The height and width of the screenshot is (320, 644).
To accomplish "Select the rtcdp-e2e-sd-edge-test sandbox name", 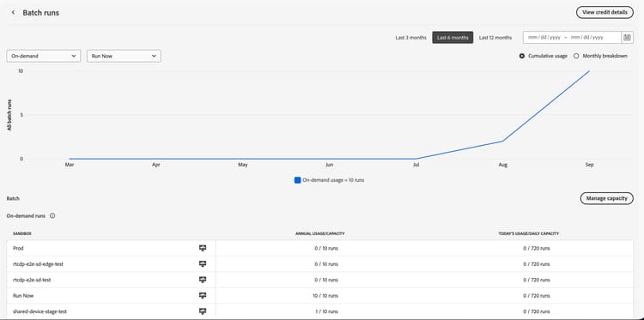I will pos(38,263).
